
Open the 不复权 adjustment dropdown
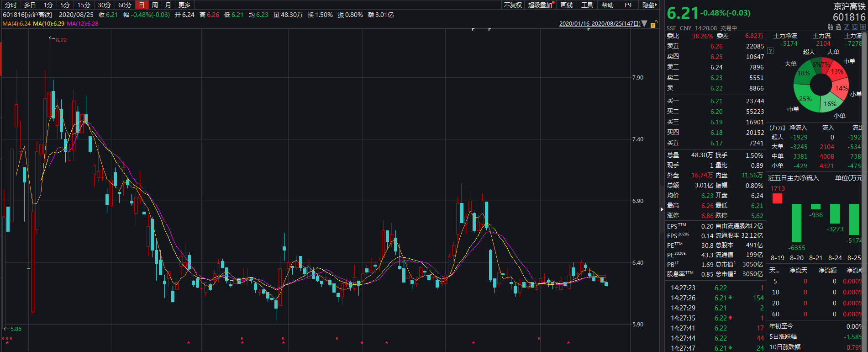[512, 5]
